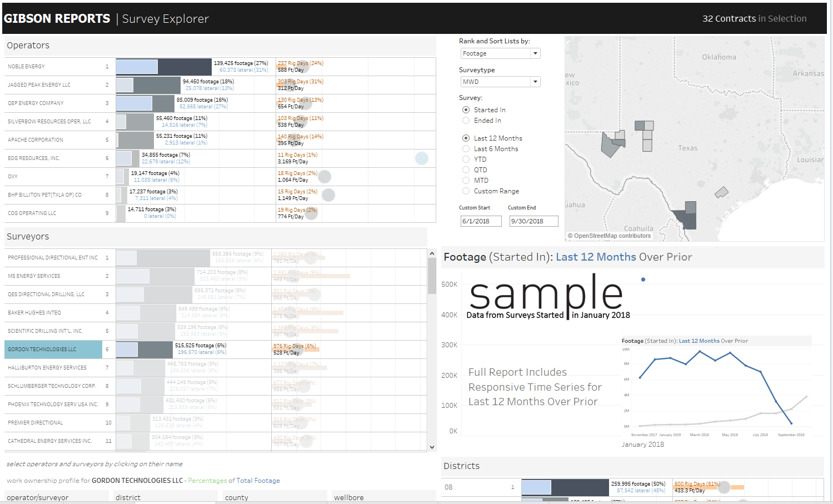Click the sample time series thumbnail chart

[x=716, y=387]
